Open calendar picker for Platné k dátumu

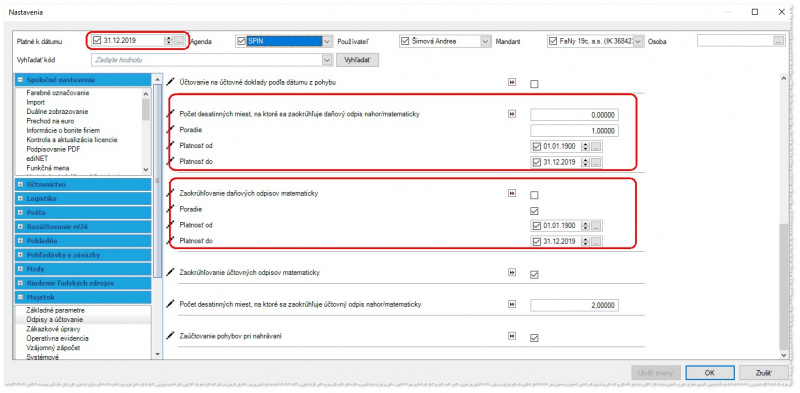(179, 40)
